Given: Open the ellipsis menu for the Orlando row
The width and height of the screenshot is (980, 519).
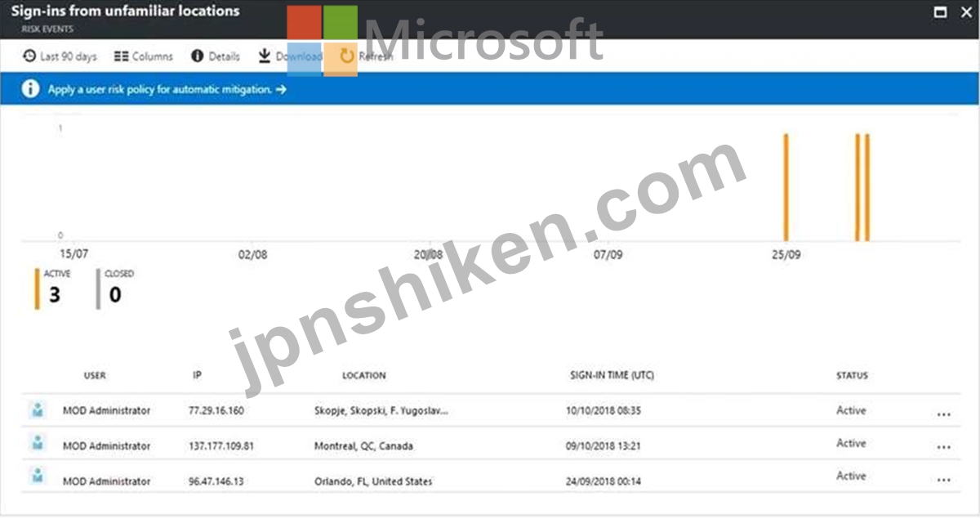Looking at the screenshot, I should (x=944, y=481).
